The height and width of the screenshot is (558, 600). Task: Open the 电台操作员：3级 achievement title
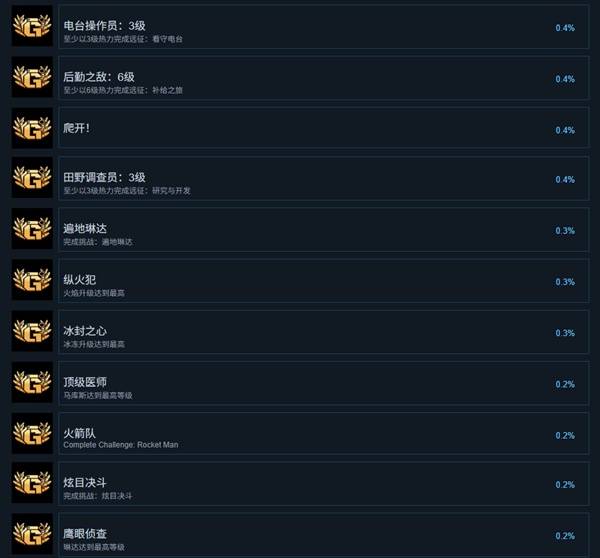coord(104,26)
